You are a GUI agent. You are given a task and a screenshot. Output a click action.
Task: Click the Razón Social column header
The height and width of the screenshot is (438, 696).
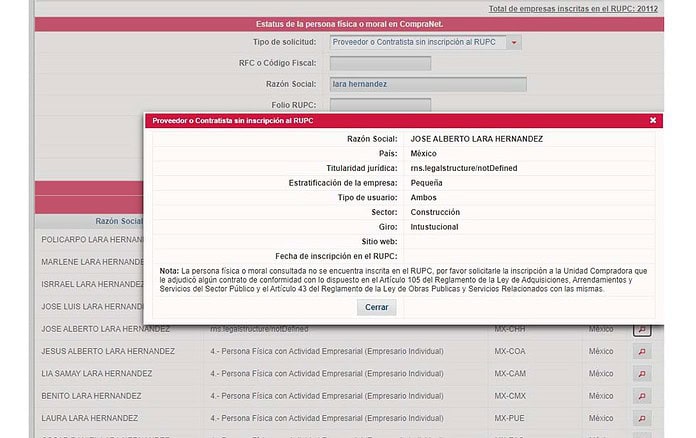click(x=119, y=221)
